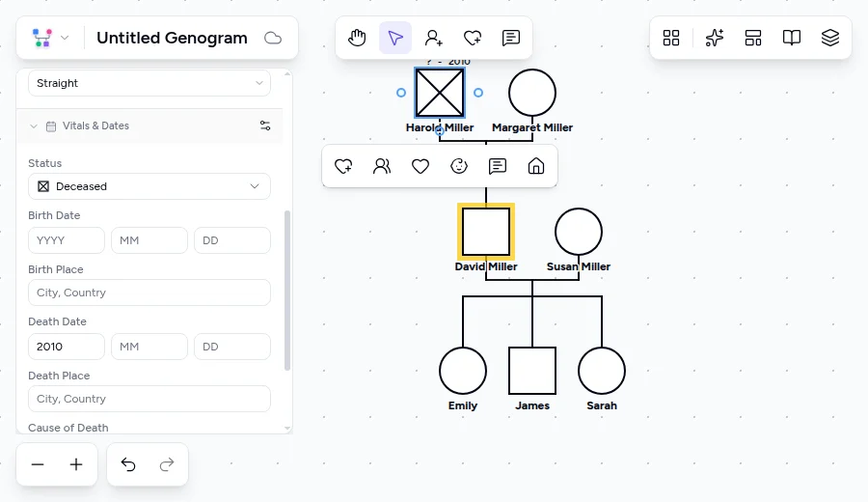Click the Death Date month field
The image size is (868, 502).
(x=149, y=347)
